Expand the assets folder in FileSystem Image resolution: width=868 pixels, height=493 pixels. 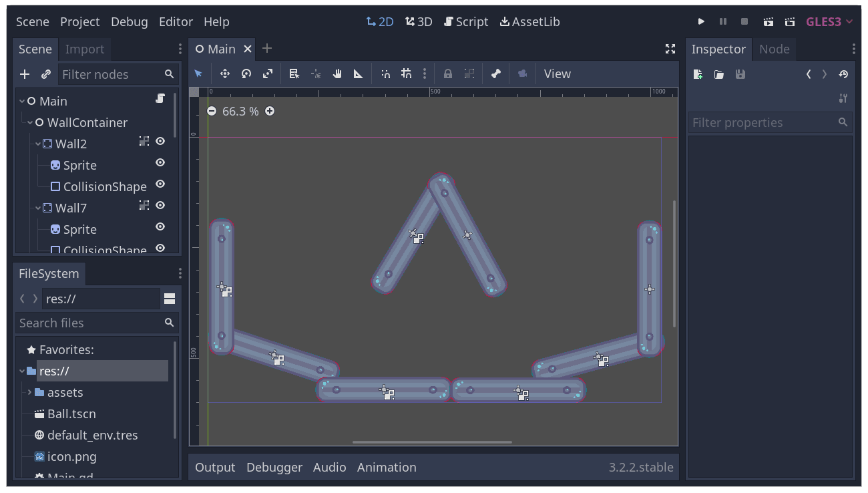click(x=29, y=392)
